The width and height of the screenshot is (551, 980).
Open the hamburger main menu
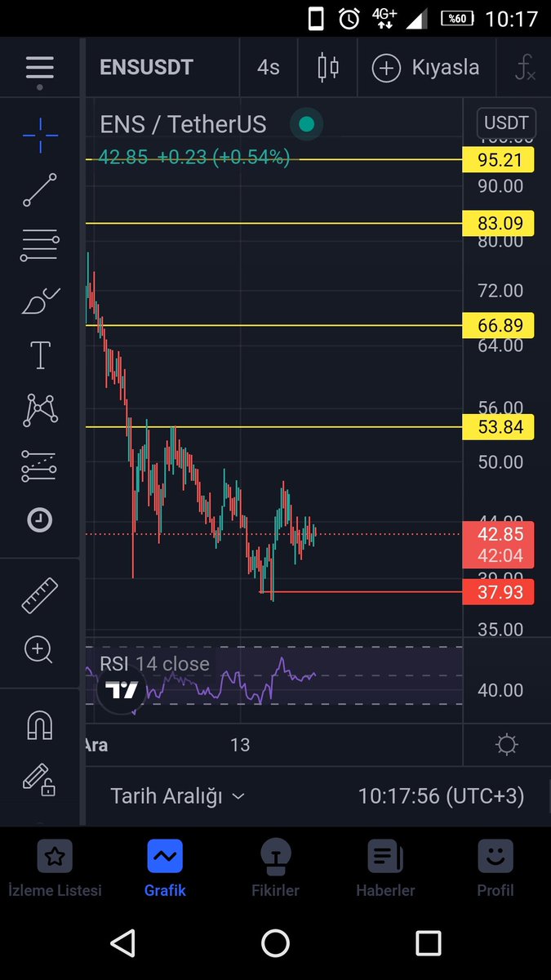coord(39,69)
